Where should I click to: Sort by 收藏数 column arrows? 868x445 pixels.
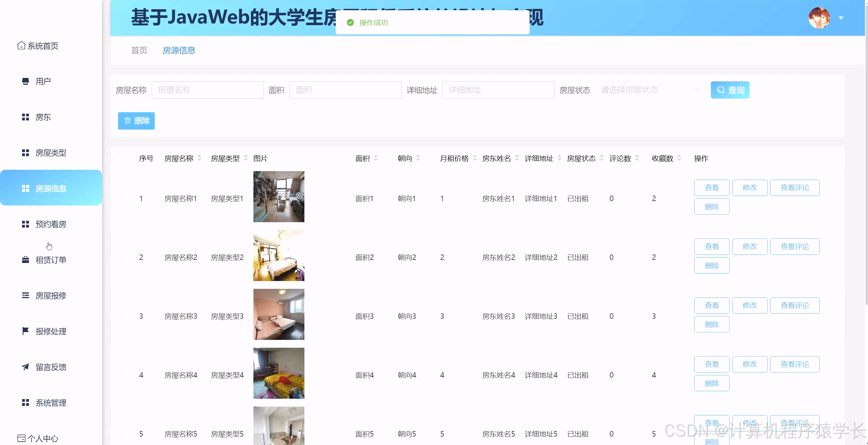(679, 158)
